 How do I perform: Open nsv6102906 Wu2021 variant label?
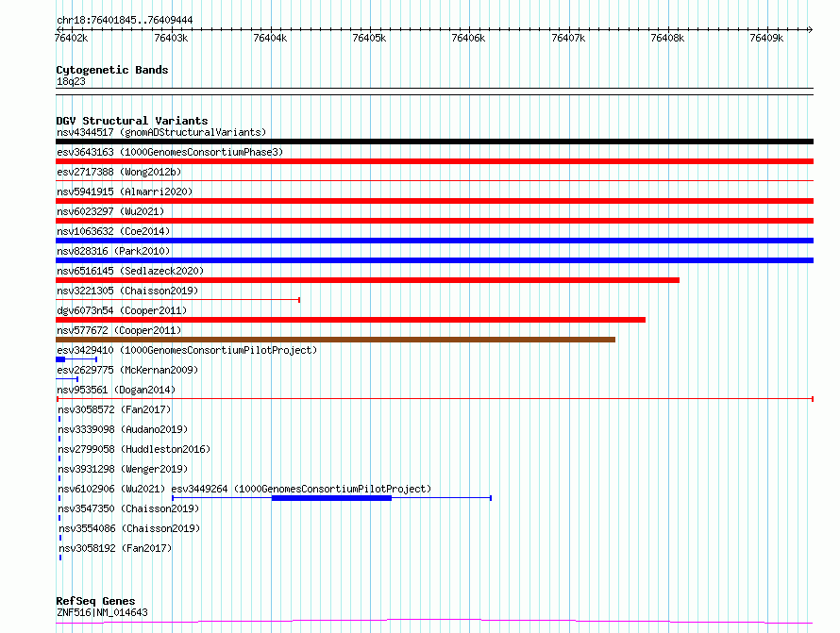(x=111, y=489)
